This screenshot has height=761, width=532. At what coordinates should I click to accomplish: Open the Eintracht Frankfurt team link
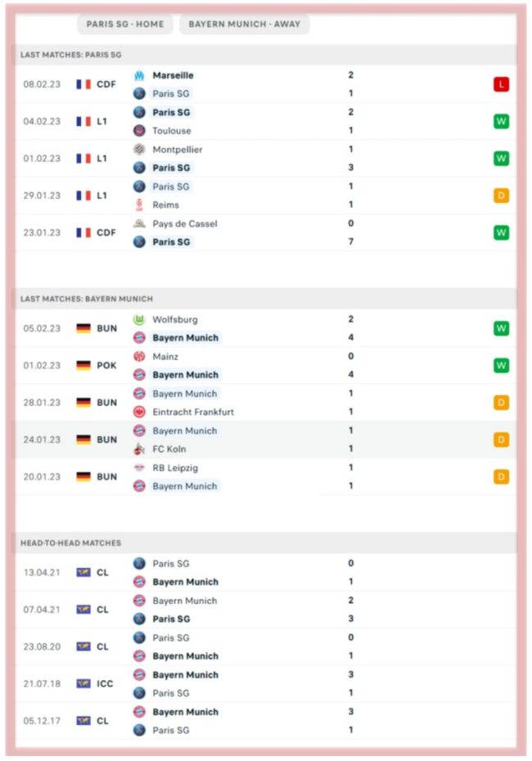(x=193, y=412)
